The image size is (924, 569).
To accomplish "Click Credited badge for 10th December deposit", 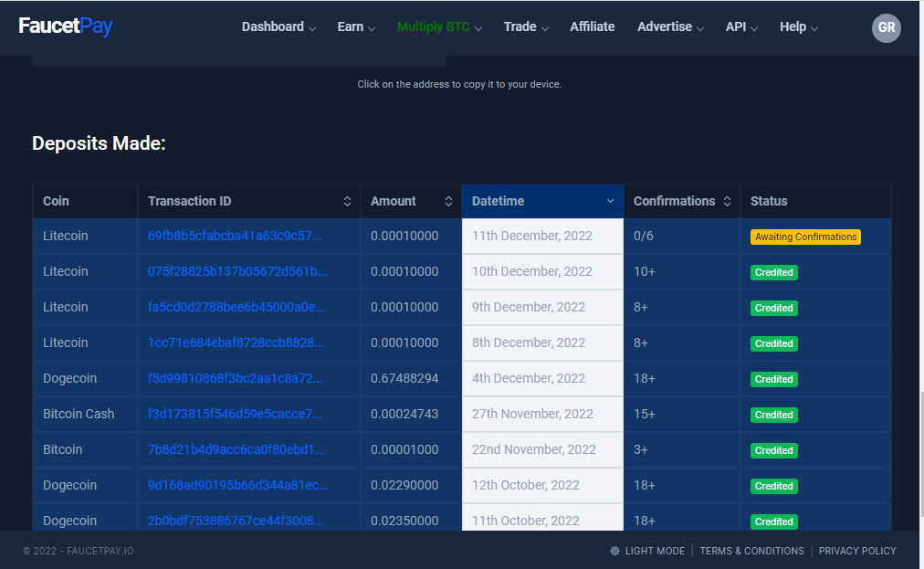I will (x=773, y=272).
